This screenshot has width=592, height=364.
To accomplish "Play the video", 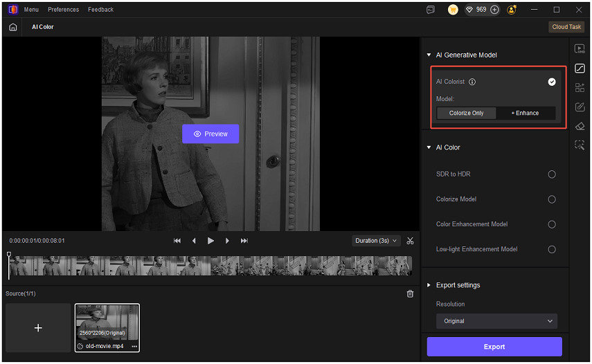I will click(x=210, y=241).
